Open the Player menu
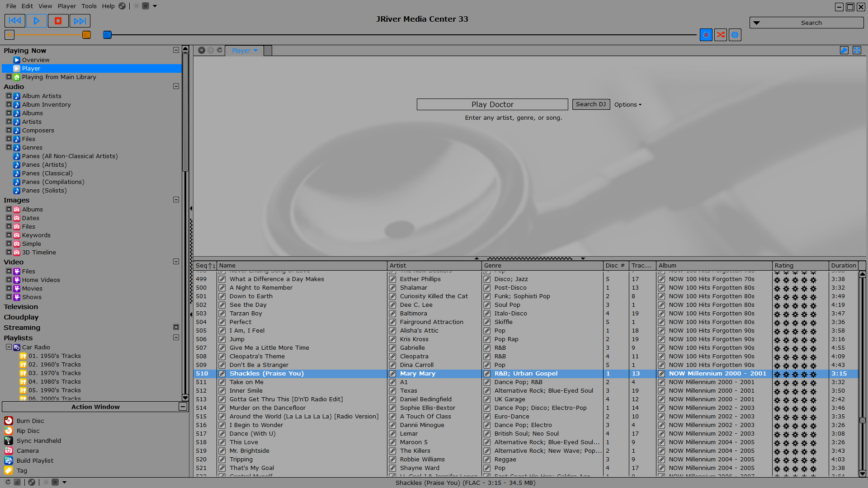Screen dimensions: 868x488 pos(66,6)
